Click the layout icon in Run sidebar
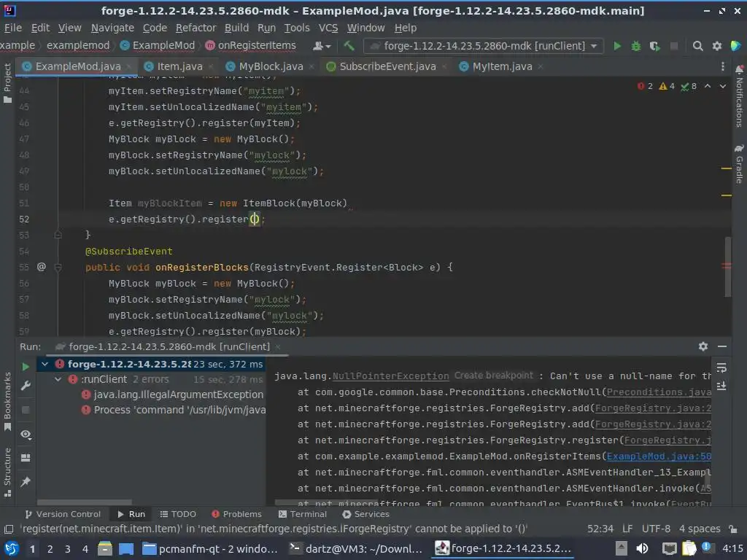 tap(26, 458)
